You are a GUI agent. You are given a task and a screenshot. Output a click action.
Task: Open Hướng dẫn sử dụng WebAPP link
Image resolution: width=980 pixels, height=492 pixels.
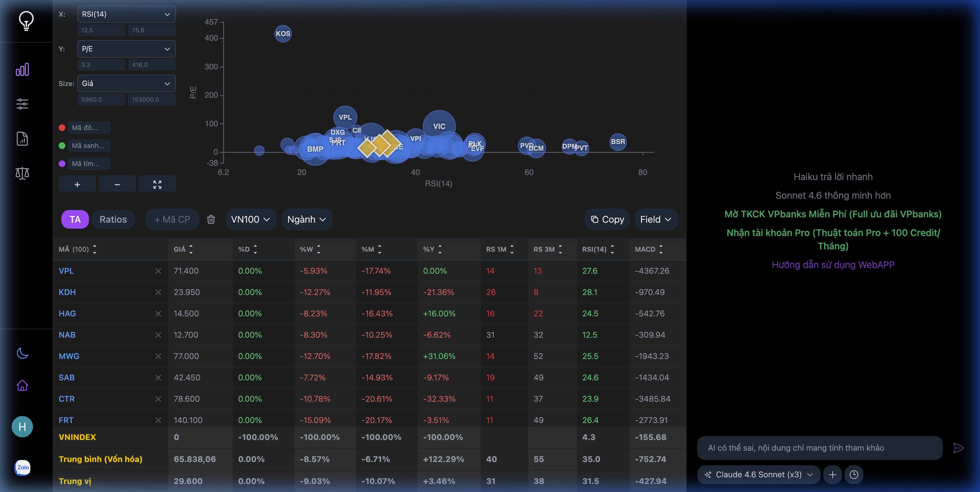point(833,265)
